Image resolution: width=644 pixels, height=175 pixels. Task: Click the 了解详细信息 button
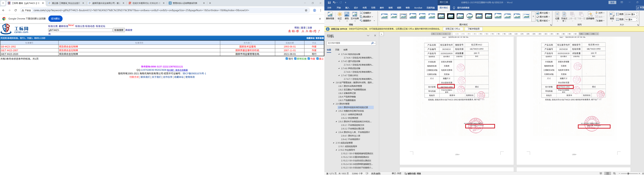tap(474, 29)
